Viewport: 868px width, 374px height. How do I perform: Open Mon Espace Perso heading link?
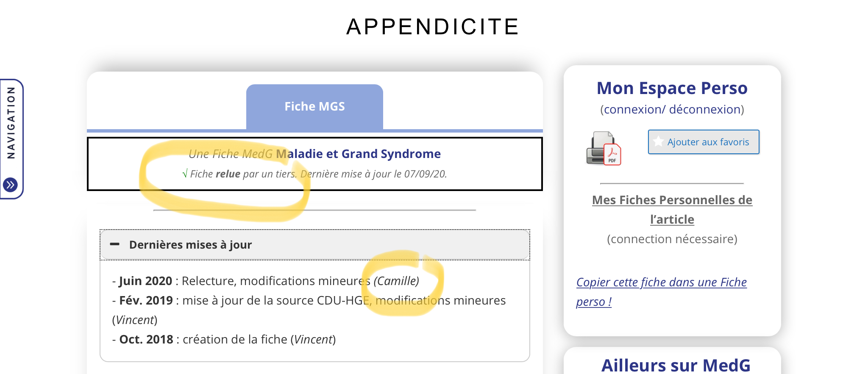(672, 88)
